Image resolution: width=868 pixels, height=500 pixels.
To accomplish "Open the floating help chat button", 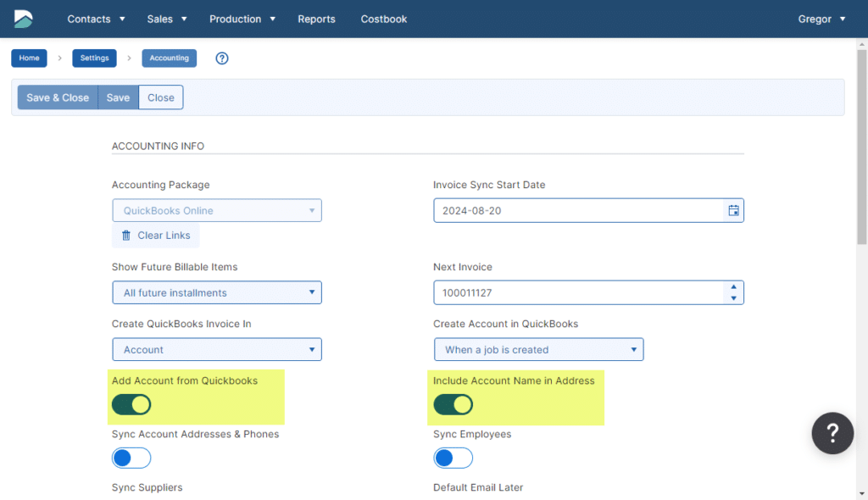I will click(832, 433).
